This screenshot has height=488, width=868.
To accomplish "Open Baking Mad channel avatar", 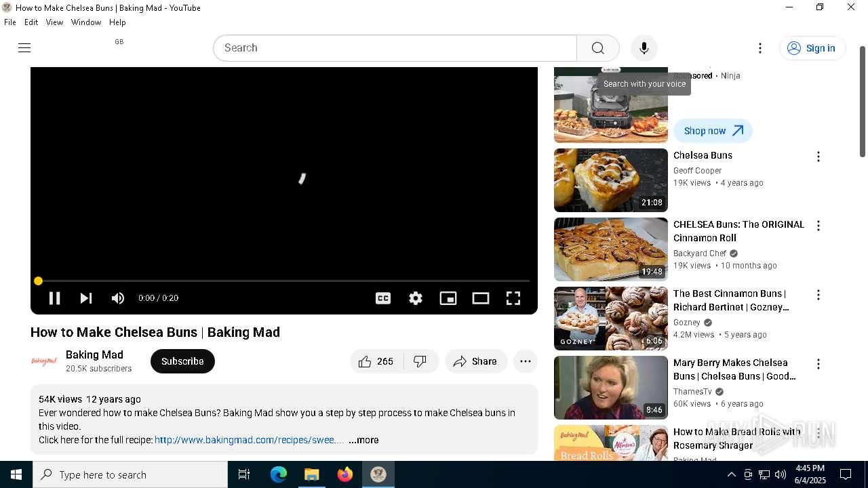I will (x=44, y=361).
